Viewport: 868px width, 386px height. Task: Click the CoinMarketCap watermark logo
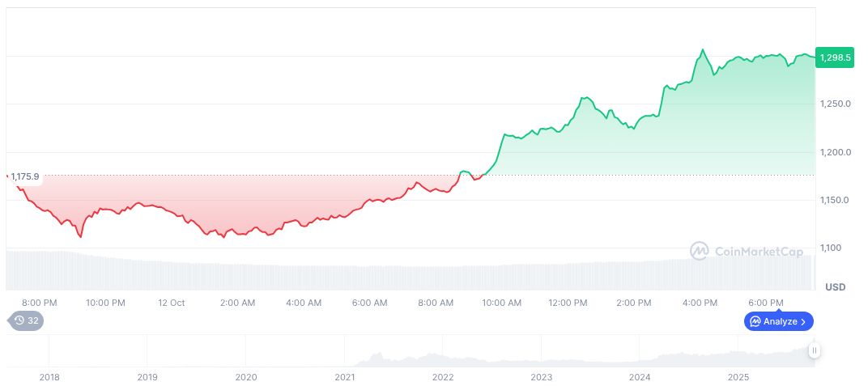(747, 252)
